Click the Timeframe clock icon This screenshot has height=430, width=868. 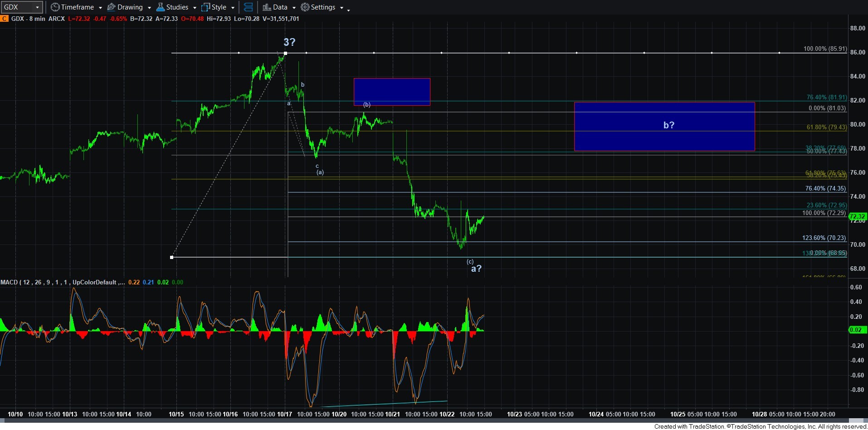tap(55, 7)
